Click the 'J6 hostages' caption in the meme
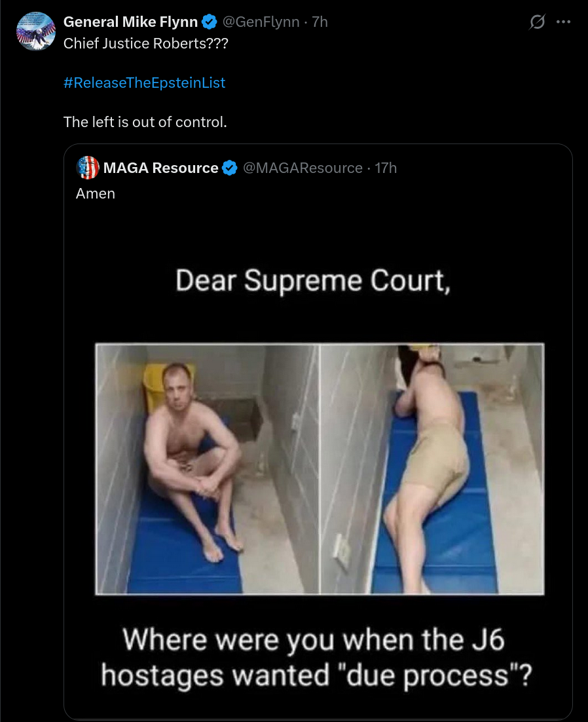This screenshot has width=588, height=722. point(316,658)
